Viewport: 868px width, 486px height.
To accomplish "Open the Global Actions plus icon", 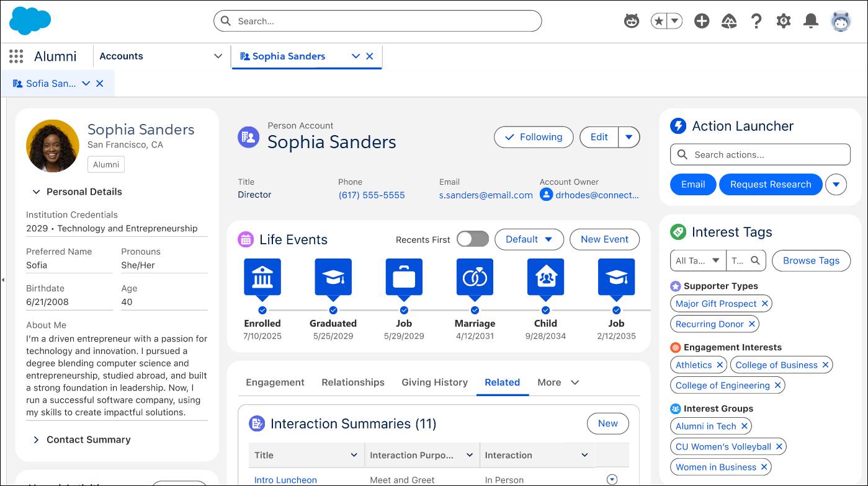I will coord(702,21).
